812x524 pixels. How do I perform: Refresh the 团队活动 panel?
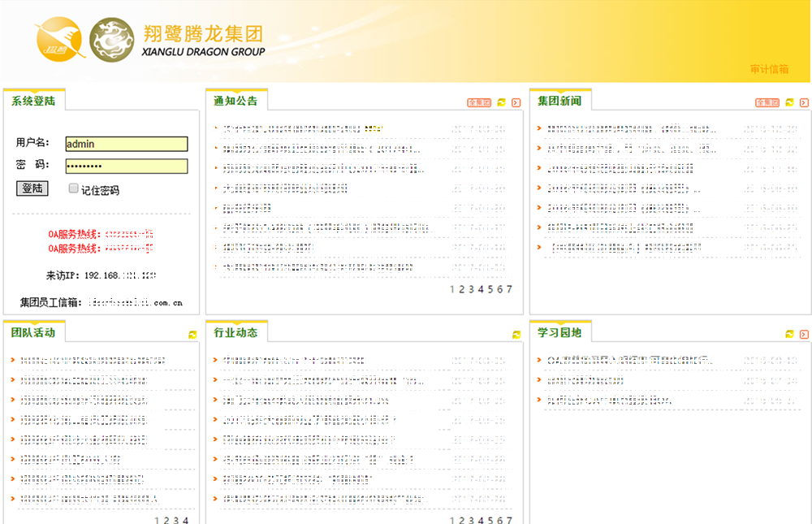point(192,335)
